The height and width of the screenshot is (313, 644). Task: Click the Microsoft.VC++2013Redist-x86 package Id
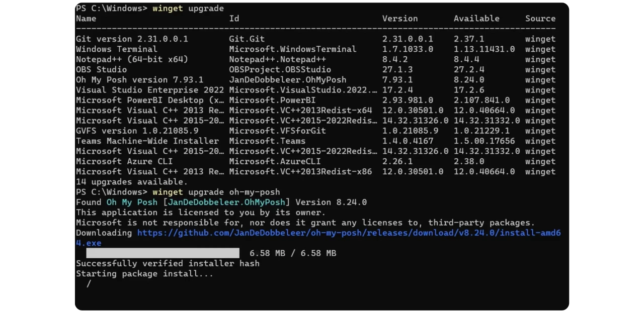[x=300, y=172]
